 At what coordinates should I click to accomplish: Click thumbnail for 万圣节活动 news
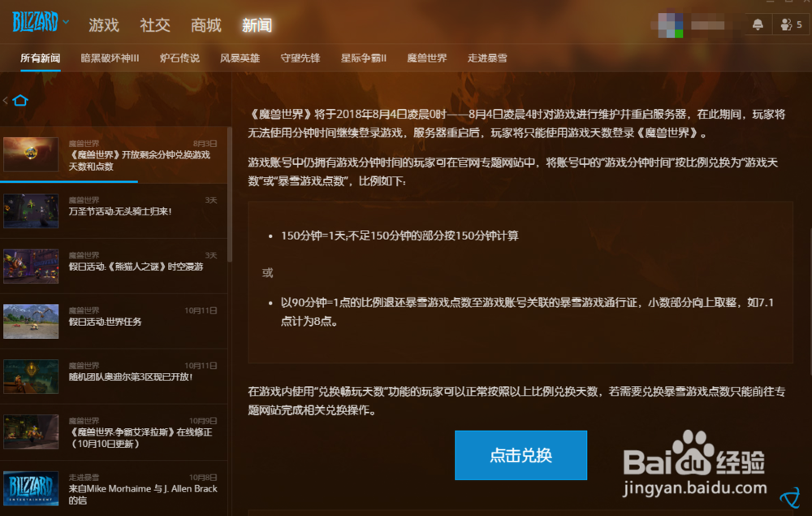point(31,210)
